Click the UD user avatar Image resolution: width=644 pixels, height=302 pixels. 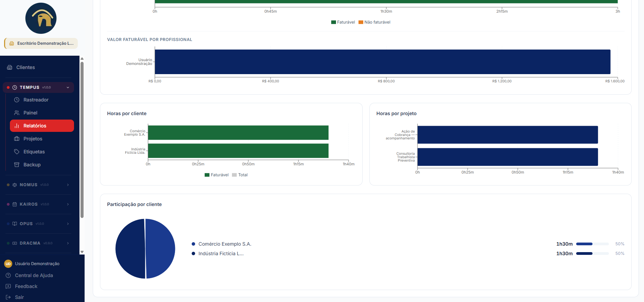pos(8,264)
